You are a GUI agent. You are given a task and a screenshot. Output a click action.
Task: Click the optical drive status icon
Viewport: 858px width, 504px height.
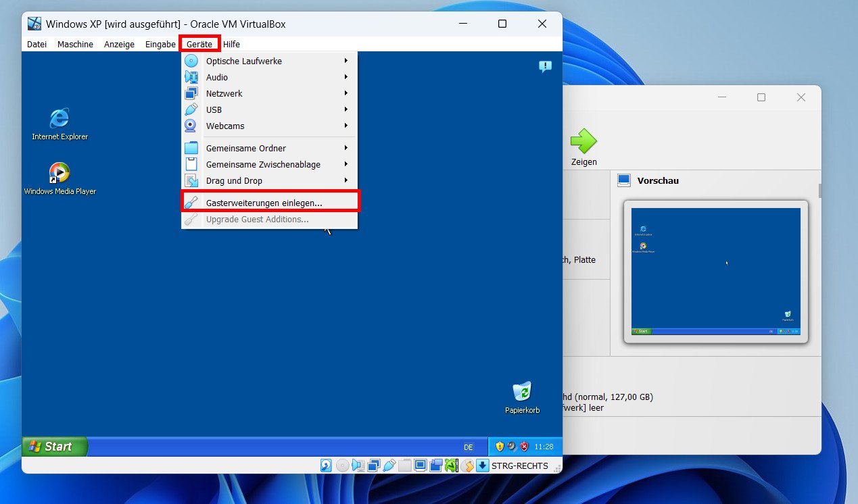(x=342, y=465)
